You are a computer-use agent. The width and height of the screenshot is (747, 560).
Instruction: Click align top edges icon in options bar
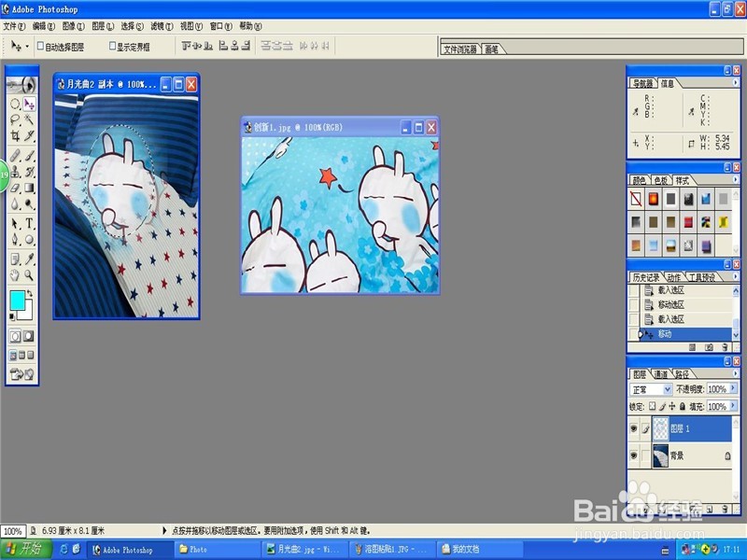point(186,46)
